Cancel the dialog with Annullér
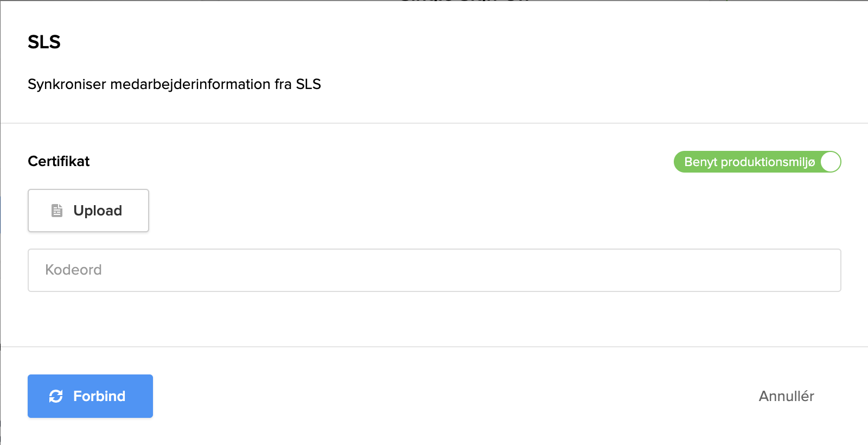This screenshot has width=868, height=445. 786,396
